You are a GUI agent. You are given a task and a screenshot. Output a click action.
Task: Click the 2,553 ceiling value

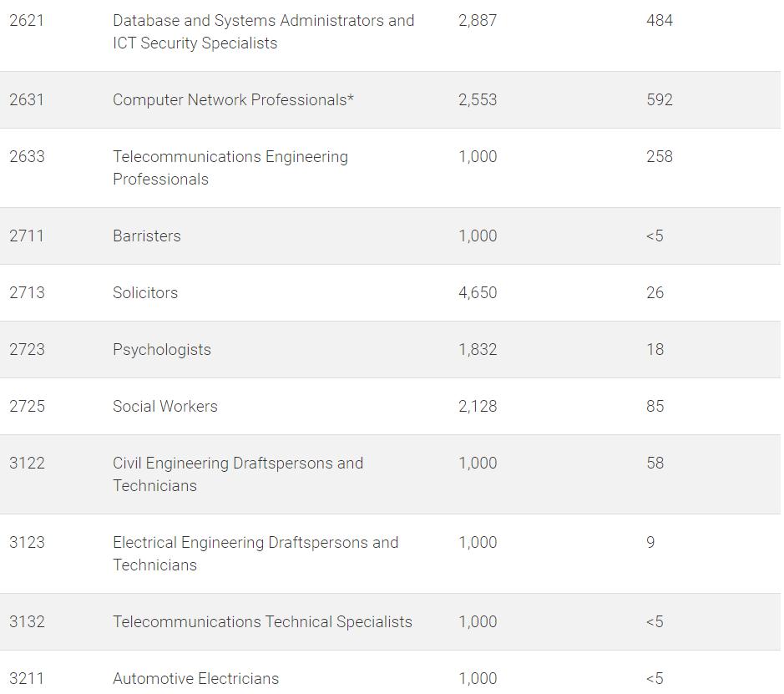[x=478, y=99]
